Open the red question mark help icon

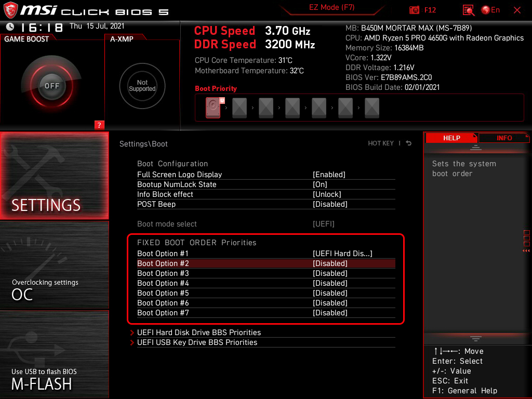(x=99, y=125)
